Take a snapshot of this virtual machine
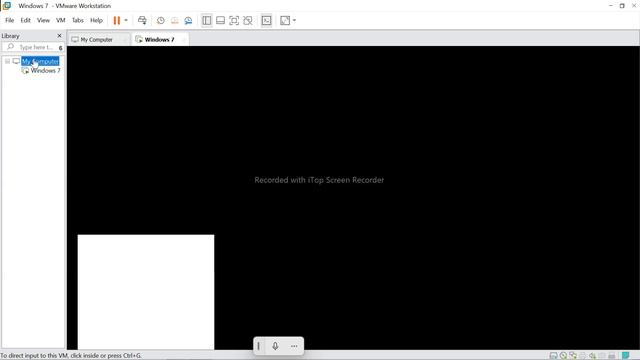Screen dimensions: 640x360 pos(161,20)
